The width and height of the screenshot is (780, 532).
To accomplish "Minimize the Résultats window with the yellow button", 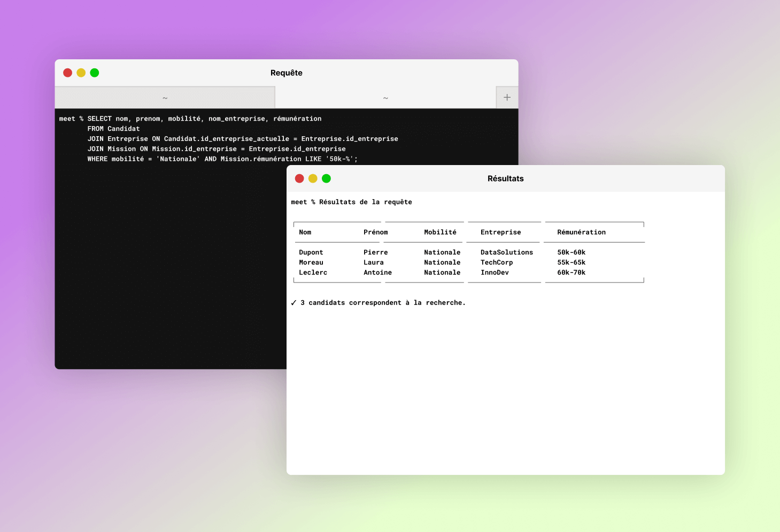I will (313, 178).
